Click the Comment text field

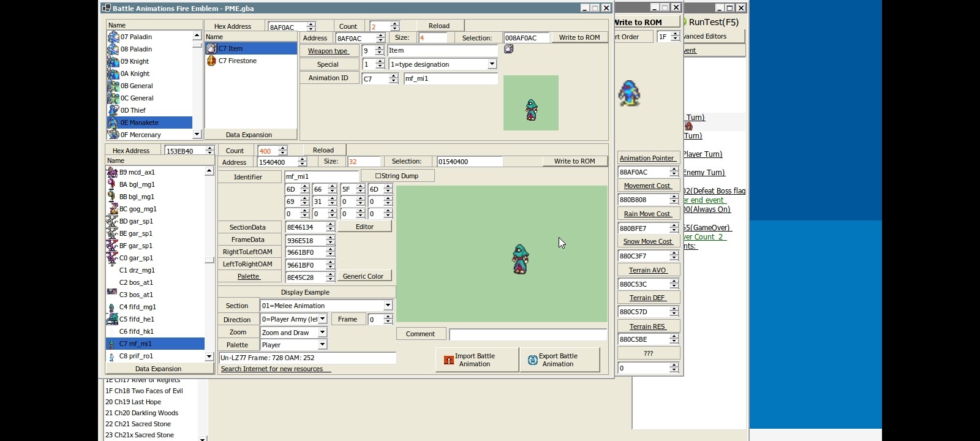pos(527,334)
